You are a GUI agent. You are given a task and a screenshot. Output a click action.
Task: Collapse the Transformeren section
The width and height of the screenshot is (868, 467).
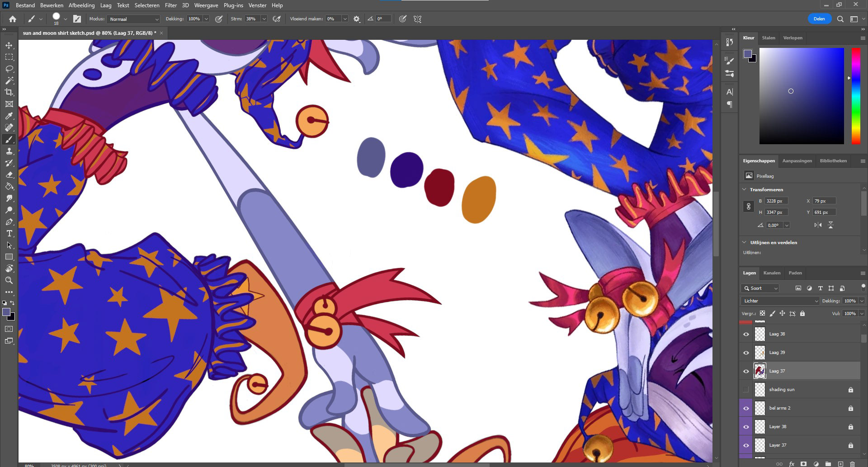pos(745,189)
